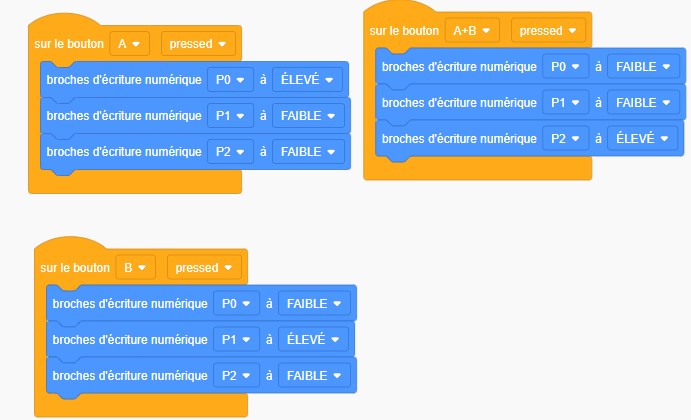Change the ÉLEVÉ value for P2 under A+B

642,139
